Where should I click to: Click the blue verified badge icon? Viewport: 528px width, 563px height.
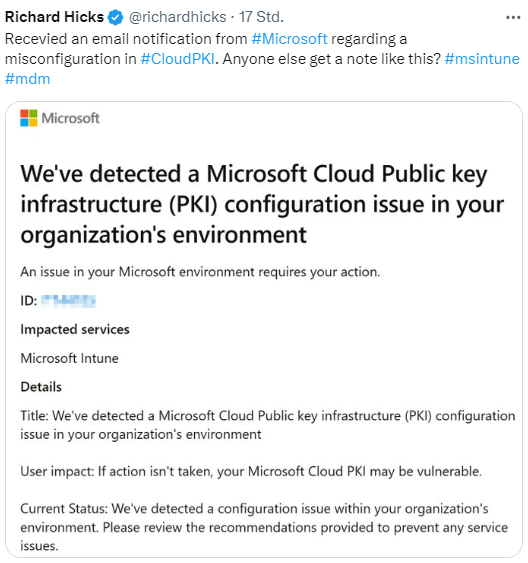pos(116,17)
